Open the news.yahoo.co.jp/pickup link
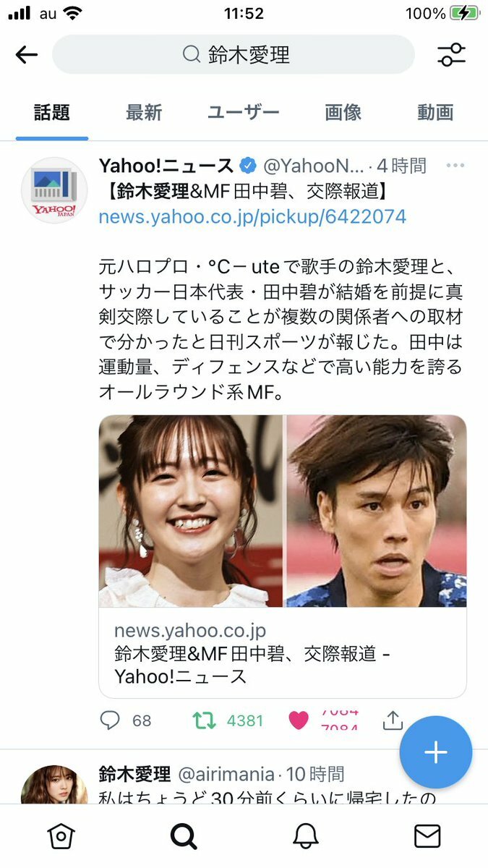The width and height of the screenshot is (488, 868). 252,216
